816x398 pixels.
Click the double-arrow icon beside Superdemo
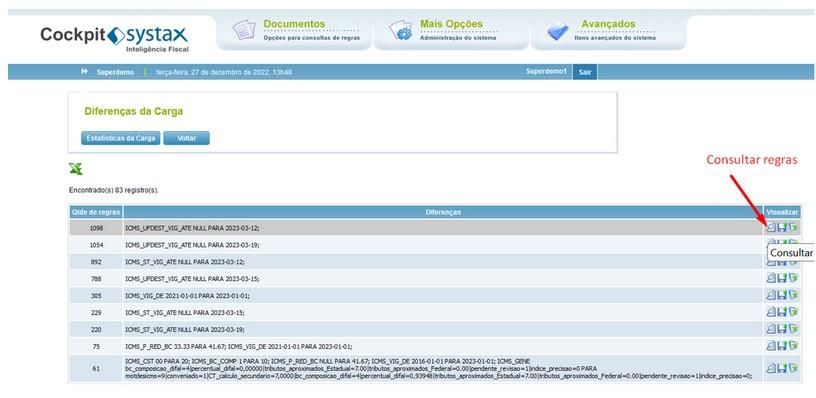(x=84, y=72)
